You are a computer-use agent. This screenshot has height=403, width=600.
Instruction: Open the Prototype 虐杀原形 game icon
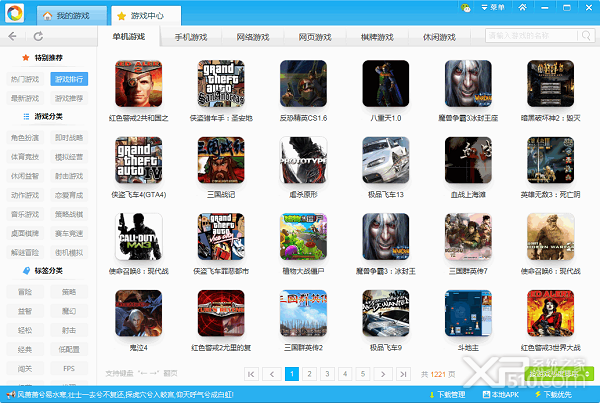tap(303, 160)
